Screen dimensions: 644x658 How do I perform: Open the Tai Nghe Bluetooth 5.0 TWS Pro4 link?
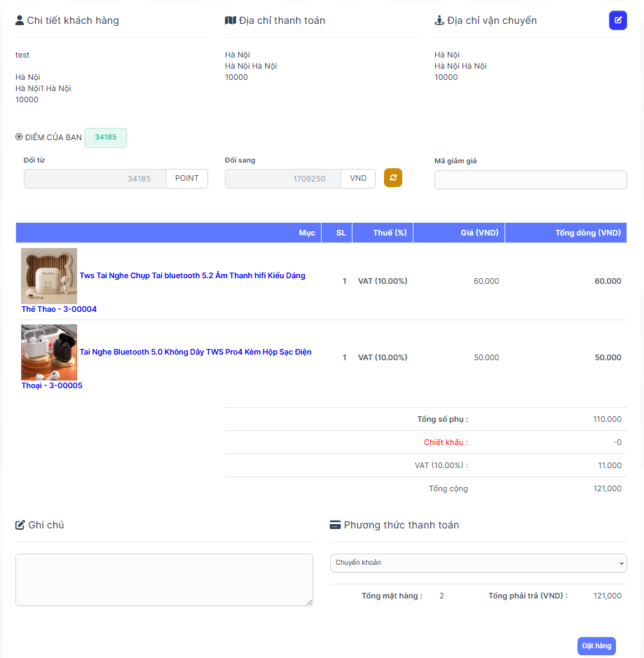(x=195, y=352)
